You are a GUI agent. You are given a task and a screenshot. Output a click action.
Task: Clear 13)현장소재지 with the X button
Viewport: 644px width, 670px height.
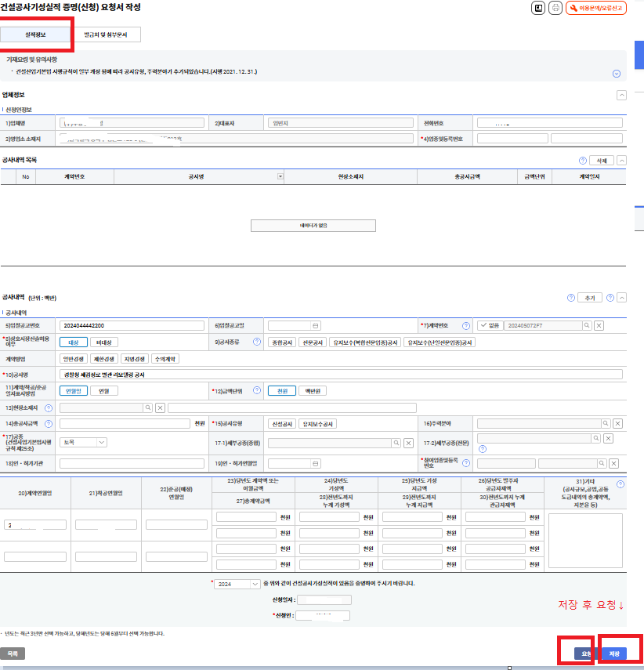pyautogui.click(x=161, y=407)
